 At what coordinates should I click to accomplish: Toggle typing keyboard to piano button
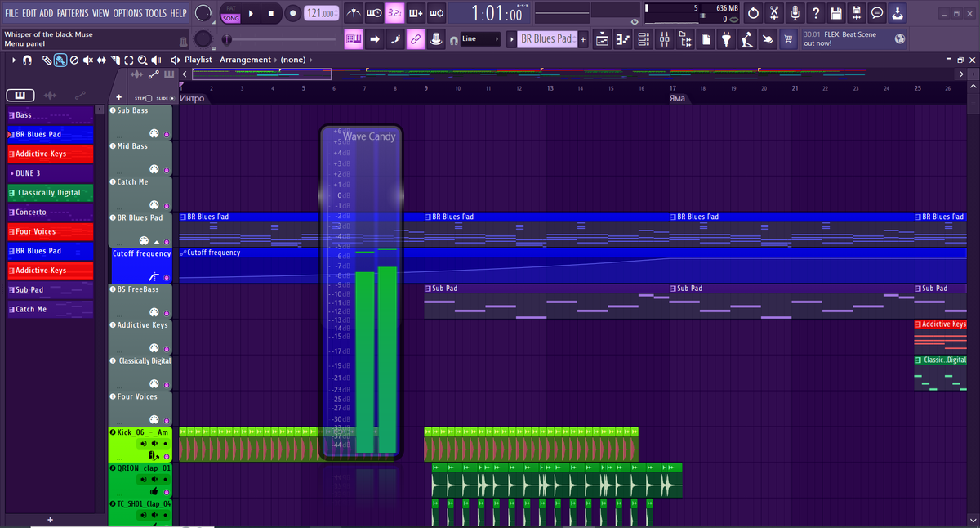(354, 38)
